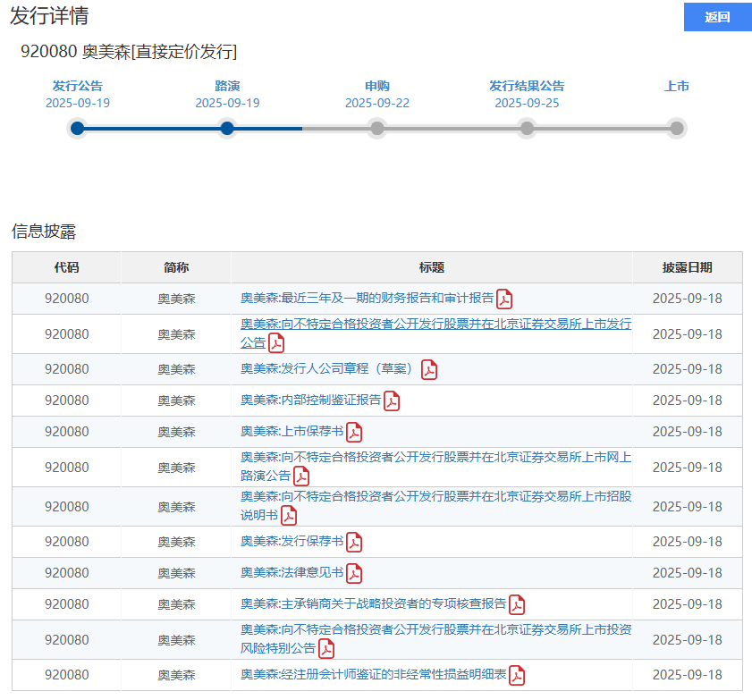
Task: Click the 返回 button
Action: pyautogui.click(x=717, y=17)
